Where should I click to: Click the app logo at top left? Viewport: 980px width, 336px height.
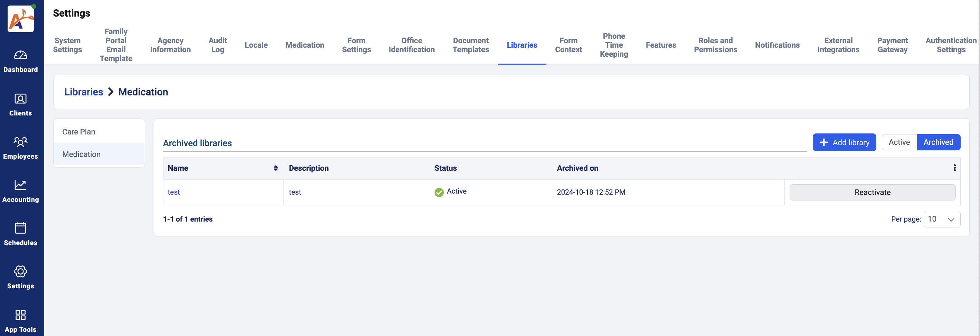click(20, 19)
